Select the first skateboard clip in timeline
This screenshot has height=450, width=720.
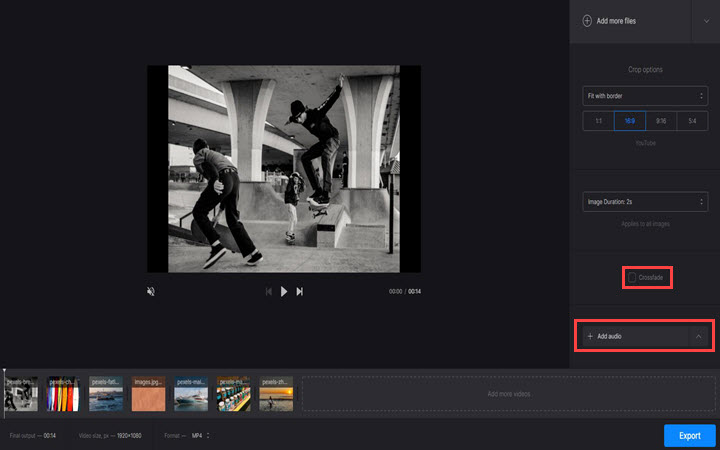tap(22, 394)
